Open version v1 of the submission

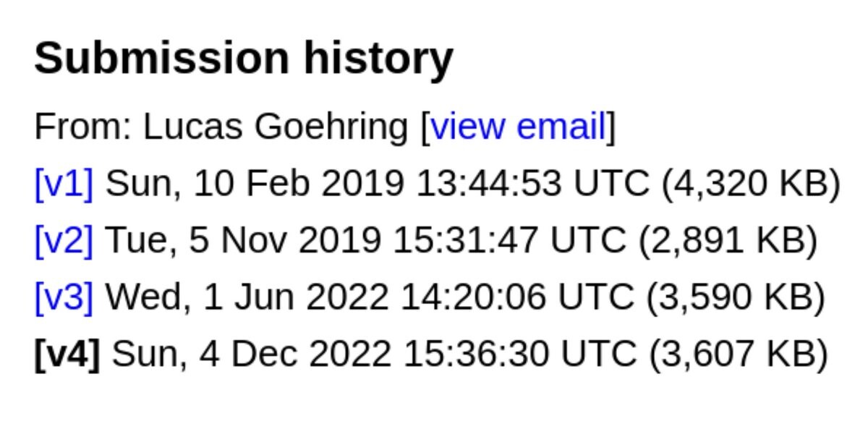coord(64,184)
